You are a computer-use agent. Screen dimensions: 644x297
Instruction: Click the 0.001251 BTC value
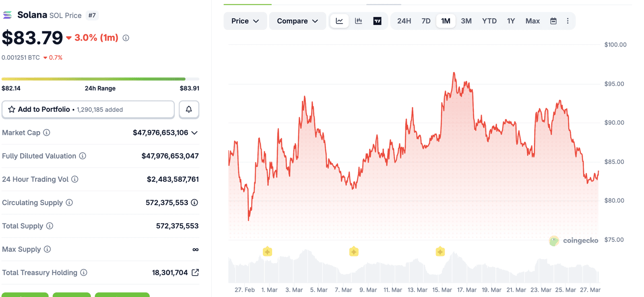tap(21, 58)
